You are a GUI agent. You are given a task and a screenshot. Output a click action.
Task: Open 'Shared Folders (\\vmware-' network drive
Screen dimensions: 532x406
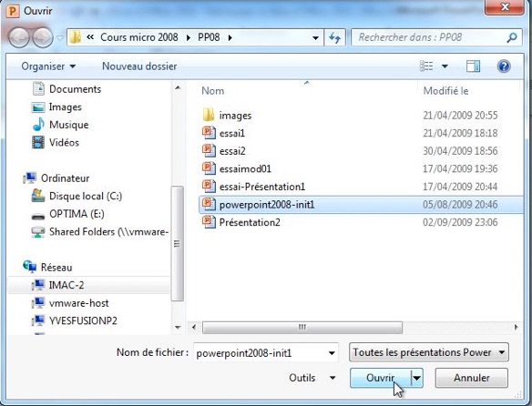click(100, 231)
